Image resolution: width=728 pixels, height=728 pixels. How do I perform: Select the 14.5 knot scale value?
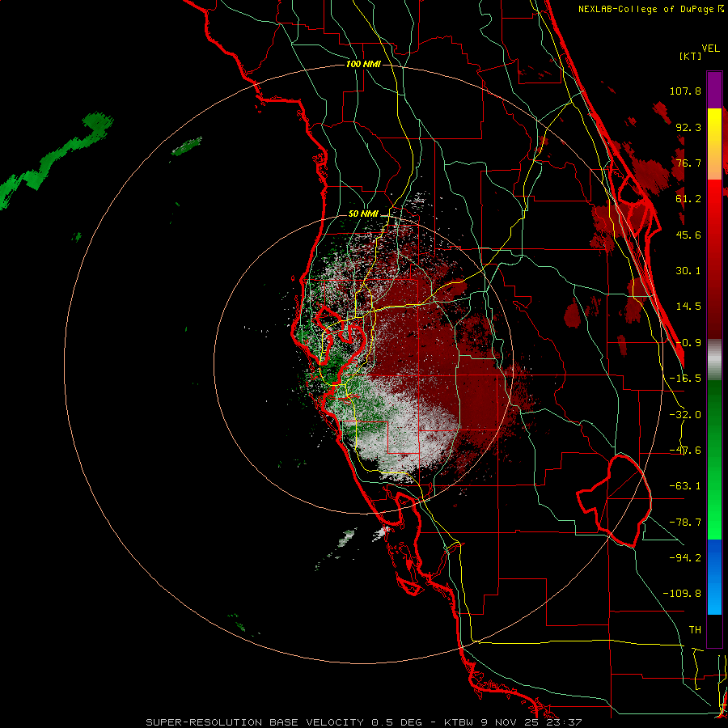coord(688,307)
